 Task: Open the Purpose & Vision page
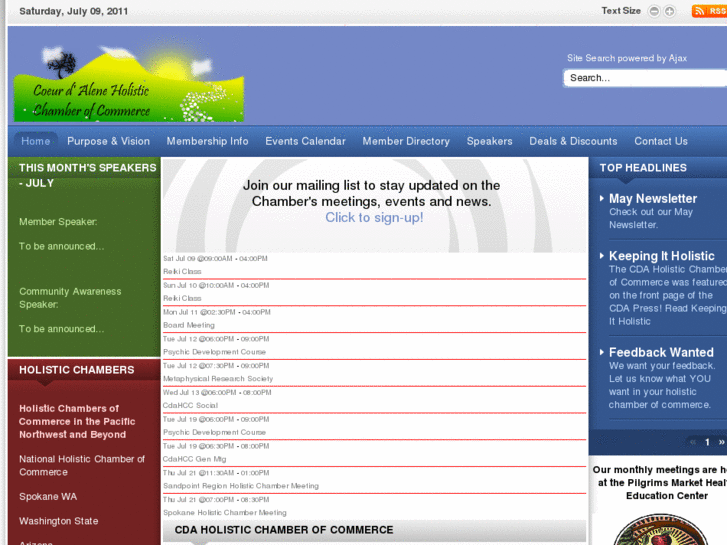pyautogui.click(x=108, y=141)
